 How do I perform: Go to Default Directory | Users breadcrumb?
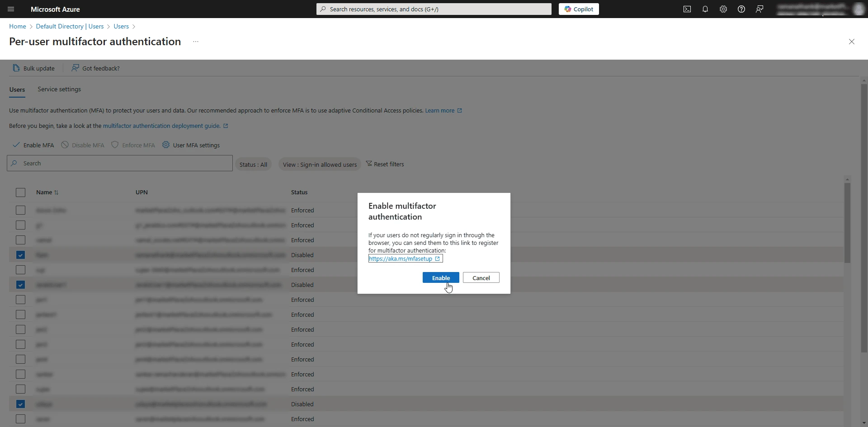pyautogui.click(x=70, y=26)
